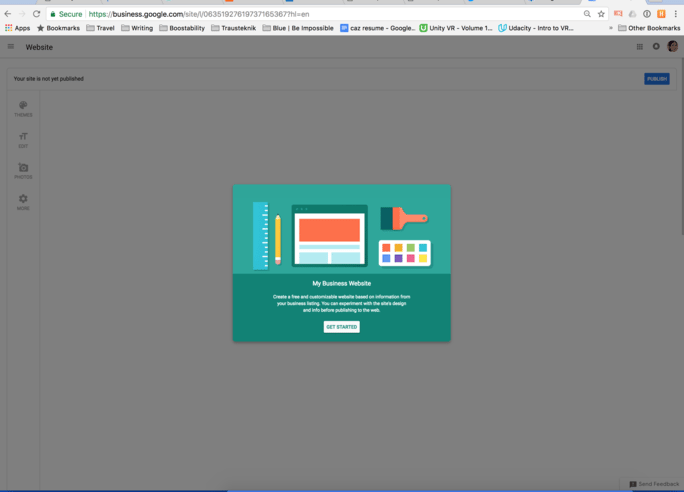This screenshot has height=492, width=684.
Task: Click the account profile avatar
Action: click(672, 47)
